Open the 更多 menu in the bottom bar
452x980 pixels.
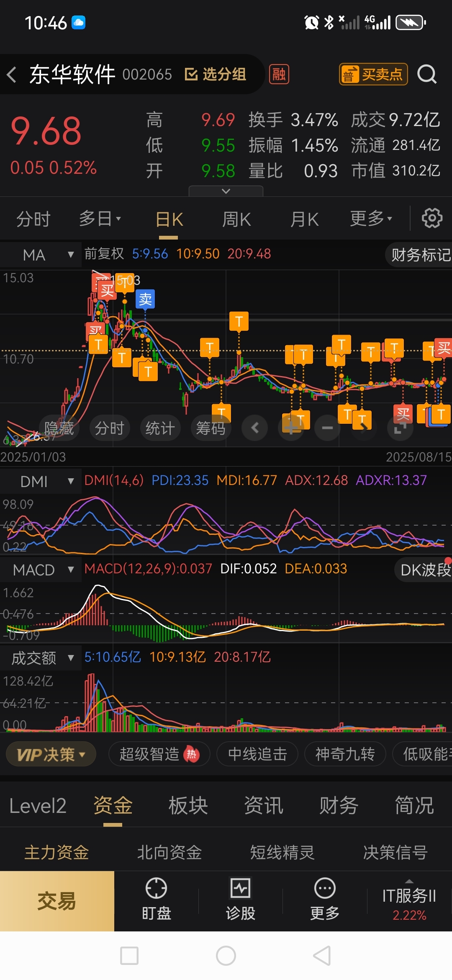[x=325, y=900]
